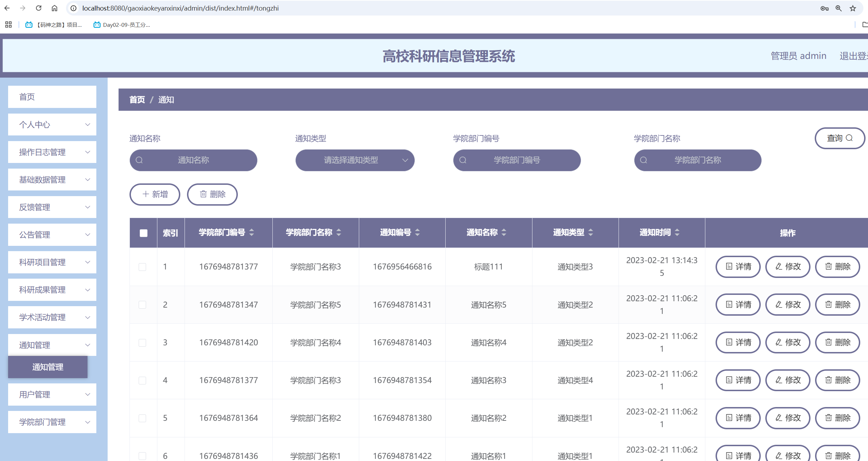Delete row 通知名称5 with 删除

click(x=838, y=304)
